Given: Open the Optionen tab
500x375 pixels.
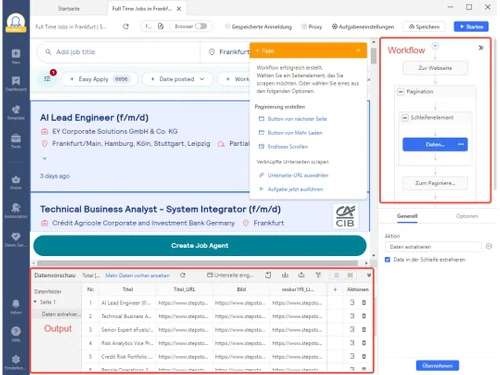Looking at the screenshot, I should click(x=467, y=216).
